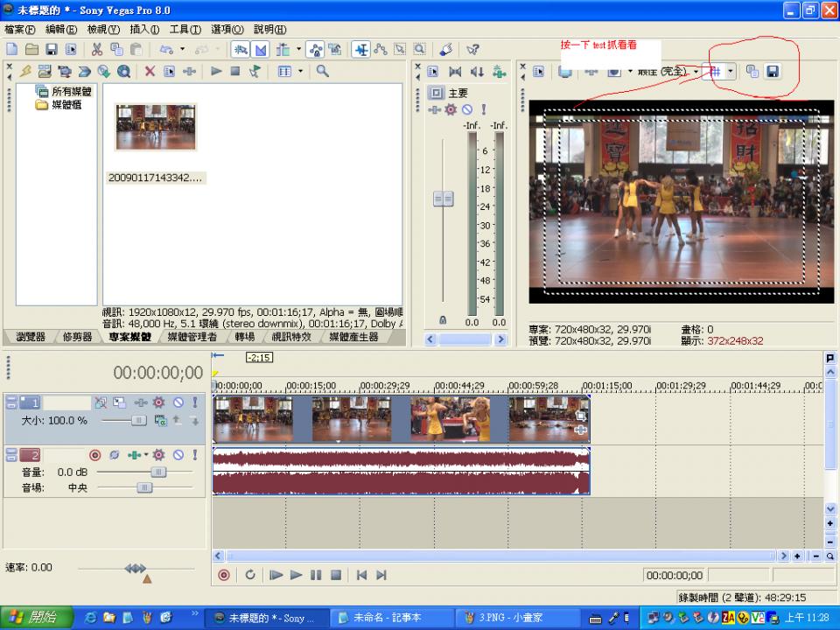Toggle loop playback in transport bar
Viewport: 840px width, 630px height.
pyautogui.click(x=250, y=575)
